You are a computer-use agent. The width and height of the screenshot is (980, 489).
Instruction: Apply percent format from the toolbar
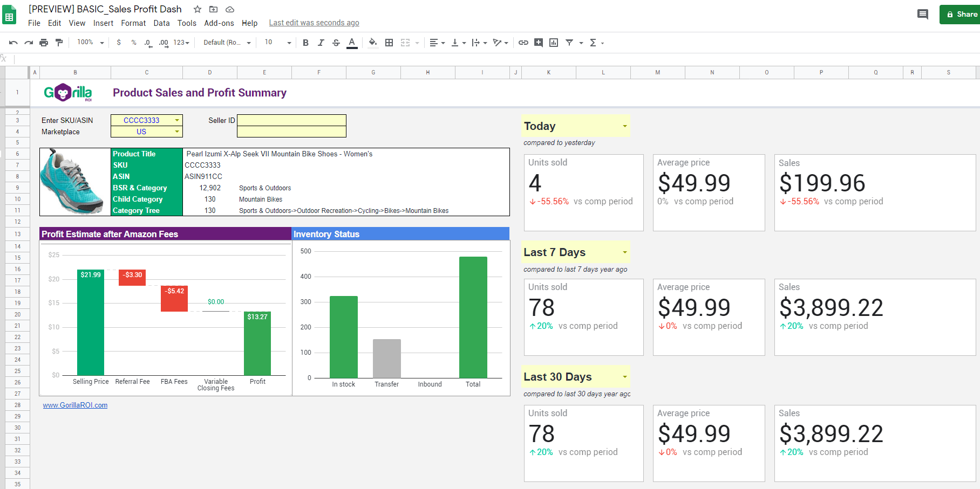[133, 43]
